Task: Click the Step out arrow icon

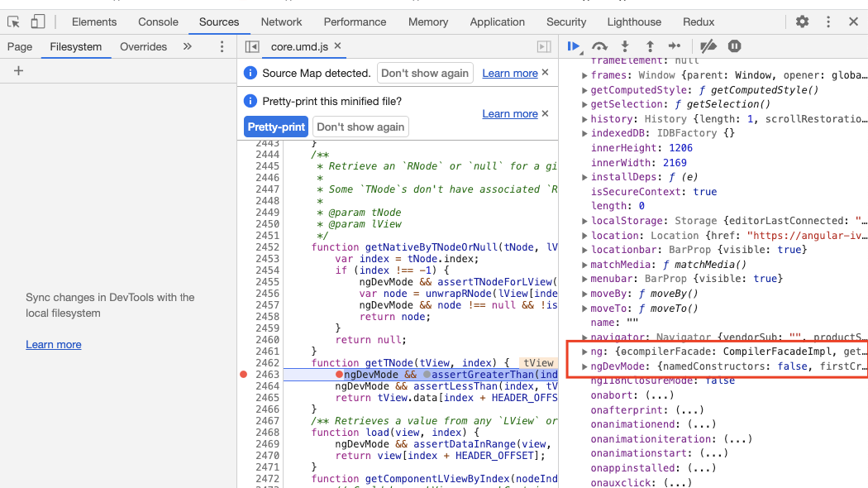Action: click(650, 46)
